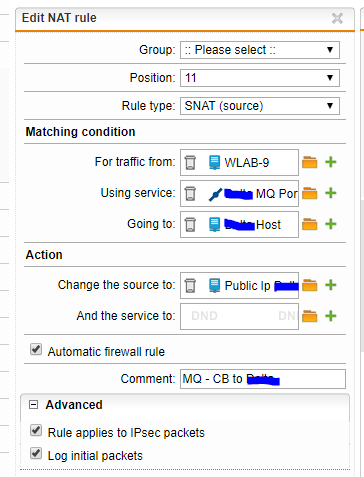
Task: Open the Group dropdown
Action: point(260,50)
